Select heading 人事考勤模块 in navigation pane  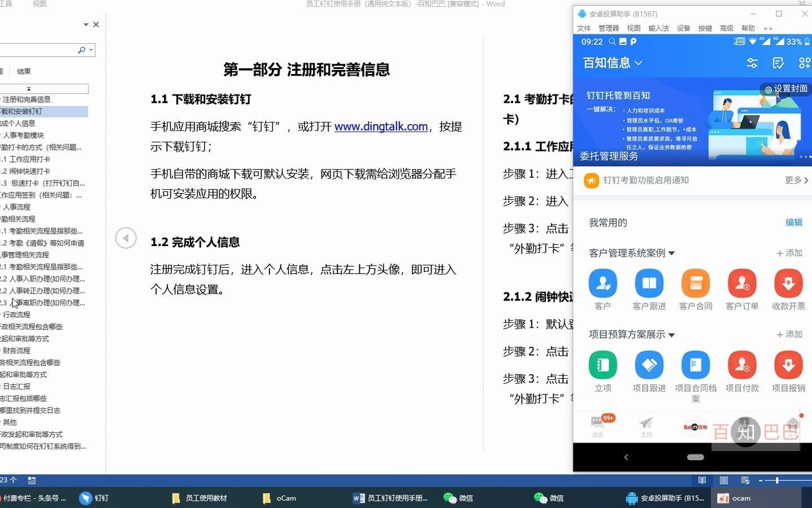23,135
